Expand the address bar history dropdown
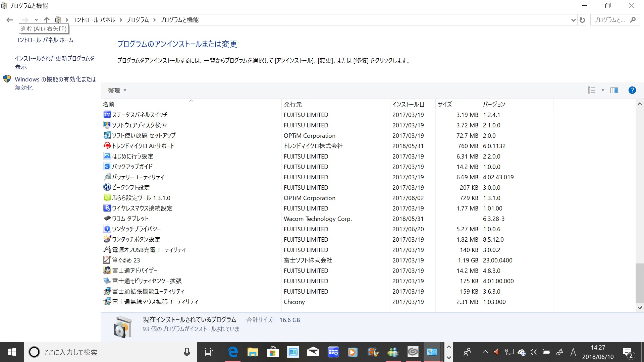The width and height of the screenshot is (644, 362). pos(573,20)
